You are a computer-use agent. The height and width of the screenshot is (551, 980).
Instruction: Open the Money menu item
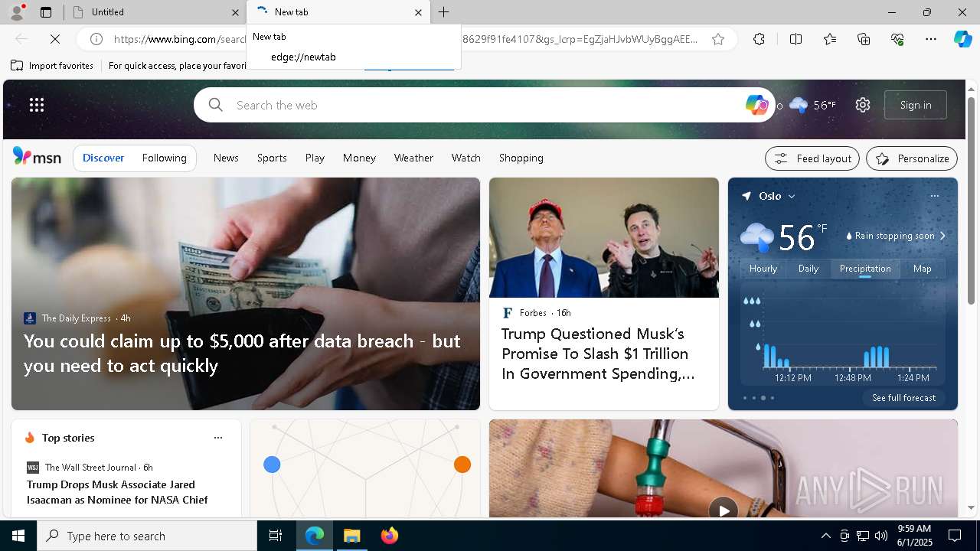359,158
